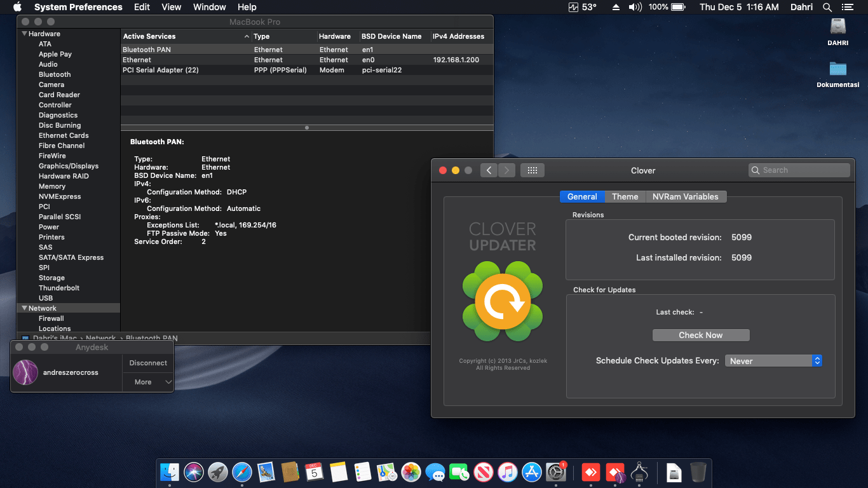The image size is (868, 488).
Task: Open System Information caliper icon in dock
Action: 640,472
